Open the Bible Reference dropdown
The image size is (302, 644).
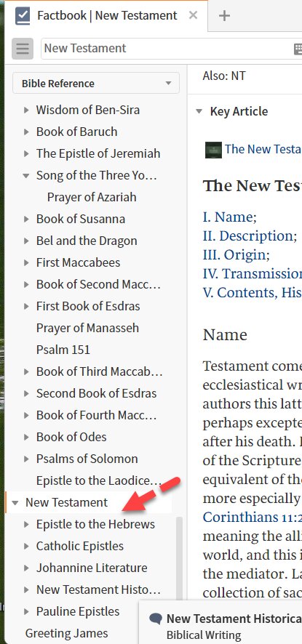point(96,84)
